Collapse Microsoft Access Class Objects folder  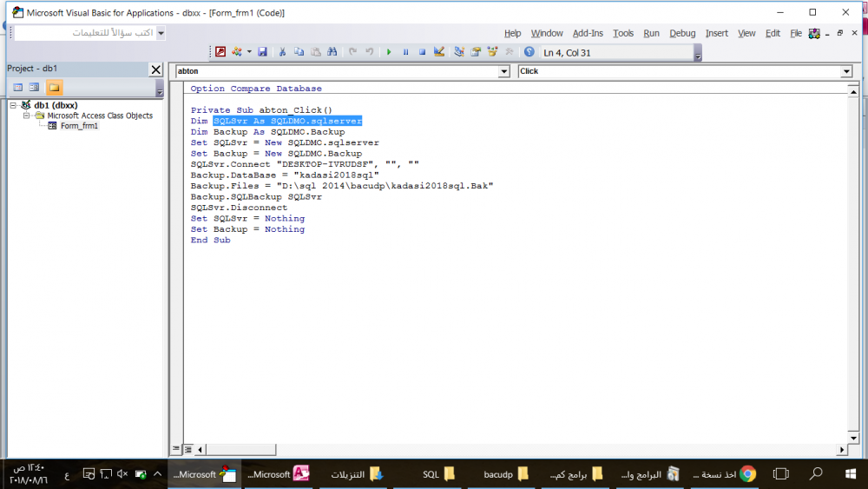pos(26,116)
